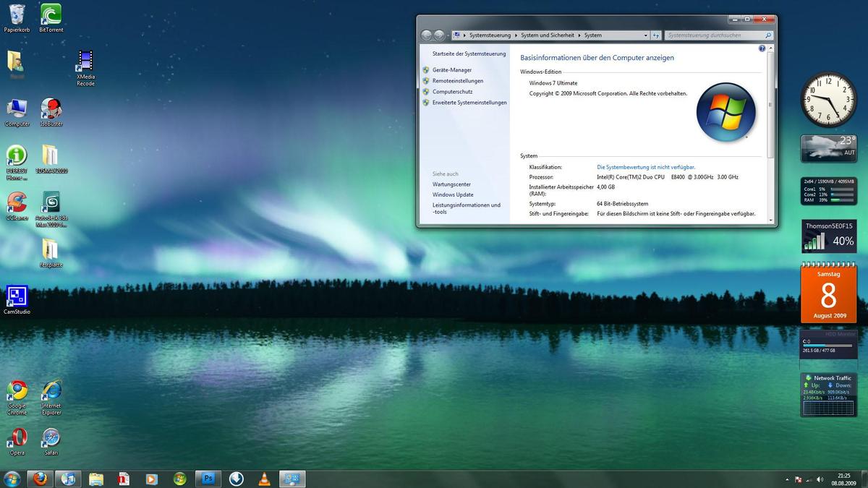Show hidden system tray icons

(788, 479)
